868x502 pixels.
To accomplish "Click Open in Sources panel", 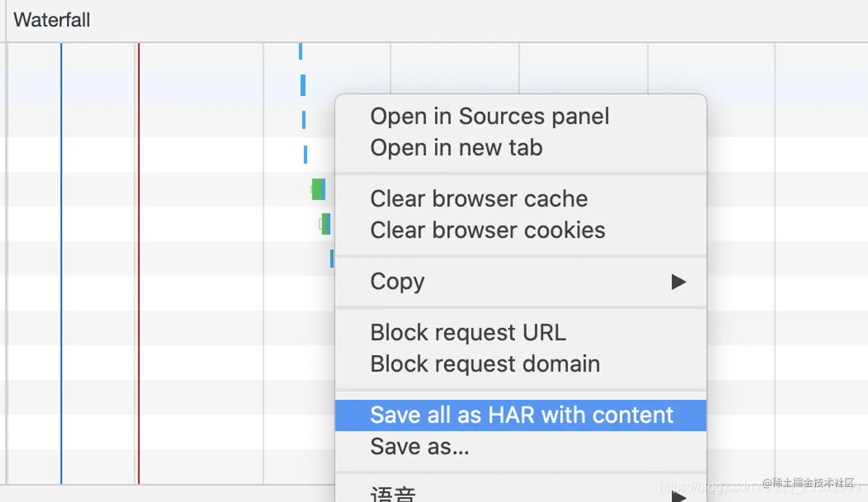I will point(489,117).
